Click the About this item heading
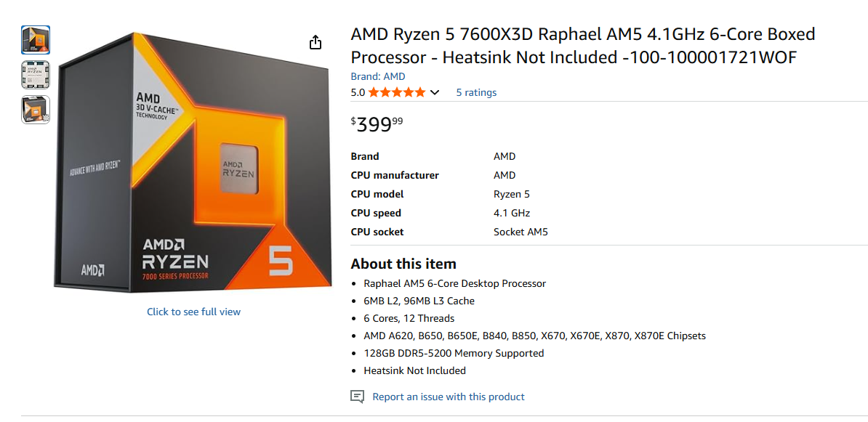The height and width of the screenshot is (422, 868). [x=403, y=264]
